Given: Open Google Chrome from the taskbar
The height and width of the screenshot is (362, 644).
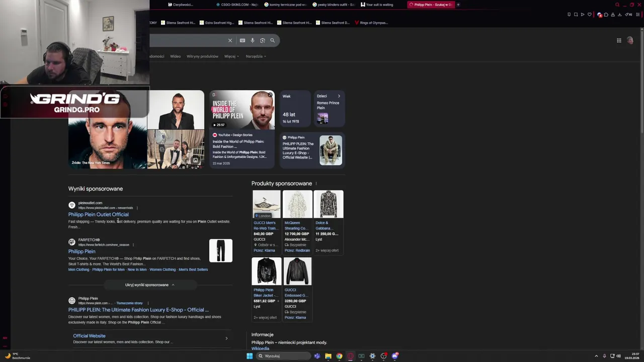Looking at the screenshot, I should 339,356.
